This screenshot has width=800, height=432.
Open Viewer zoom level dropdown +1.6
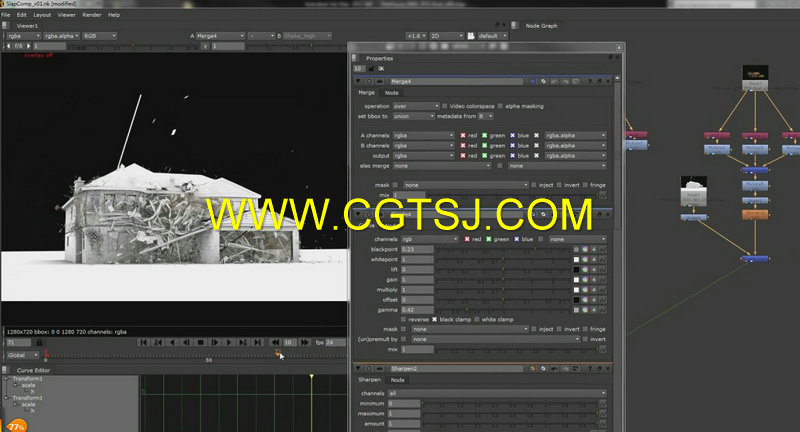416,36
